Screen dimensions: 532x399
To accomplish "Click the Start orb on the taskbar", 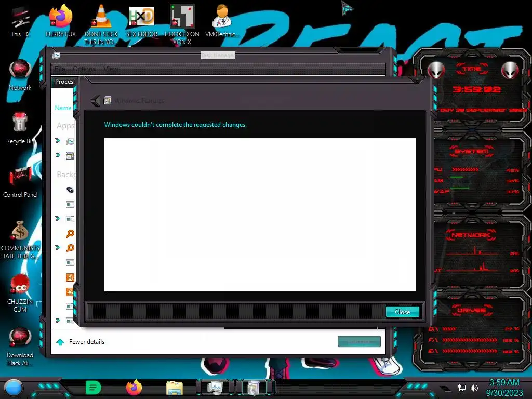I will [x=14, y=388].
